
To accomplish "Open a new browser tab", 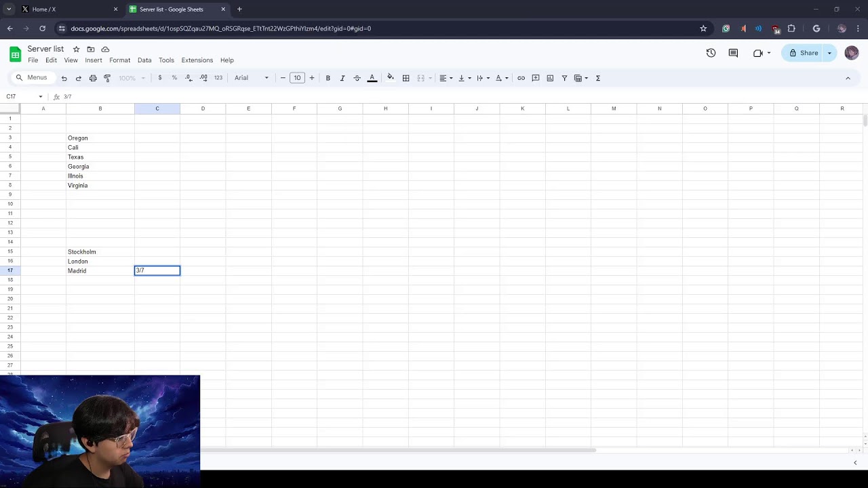I will pos(239,9).
